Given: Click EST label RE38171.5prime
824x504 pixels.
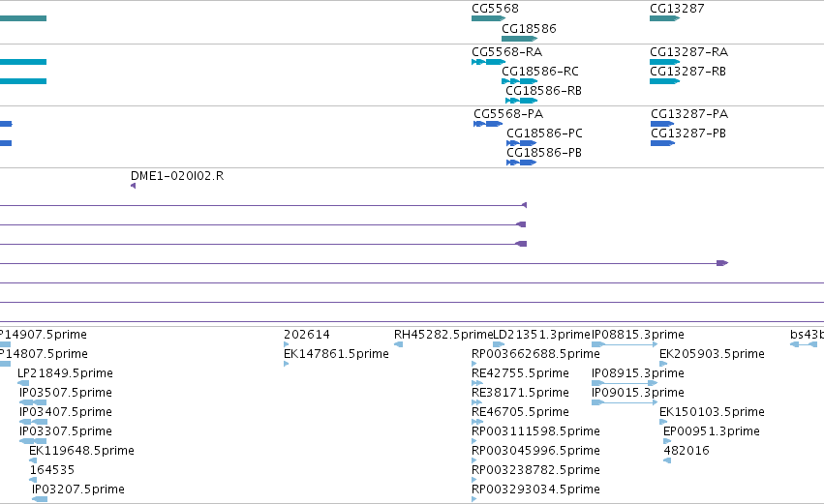Looking at the screenshot, I should pyautogui.click(x=520, y=393).
